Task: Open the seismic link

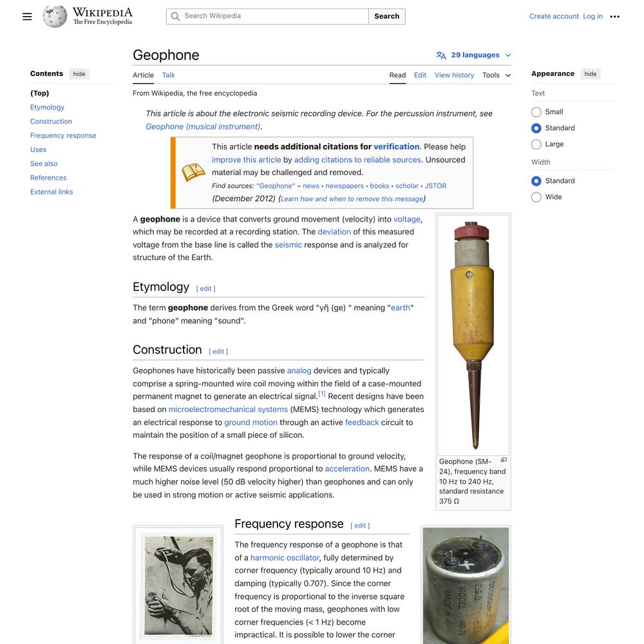Action: coord(289,245)
